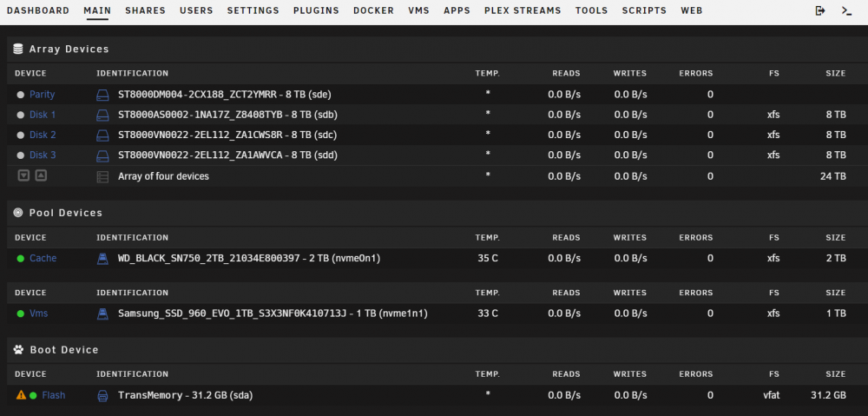Click the 33 C Vms temperature
Screen dimensions: 868x416
(x=488, y=314)
